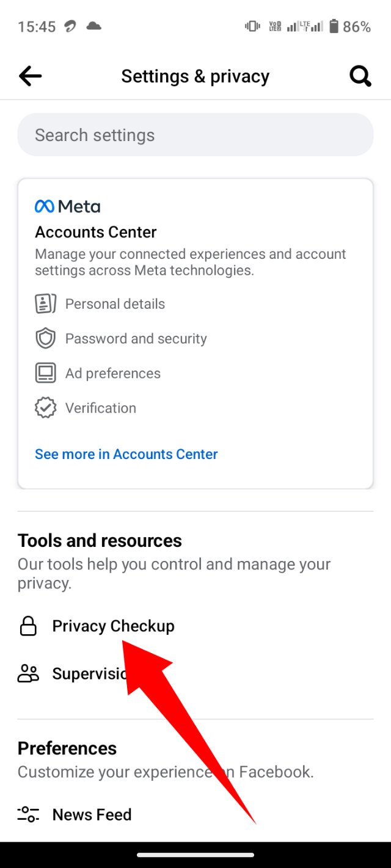
Task: Go to Password and security
Action: click(x=136, y=339)
